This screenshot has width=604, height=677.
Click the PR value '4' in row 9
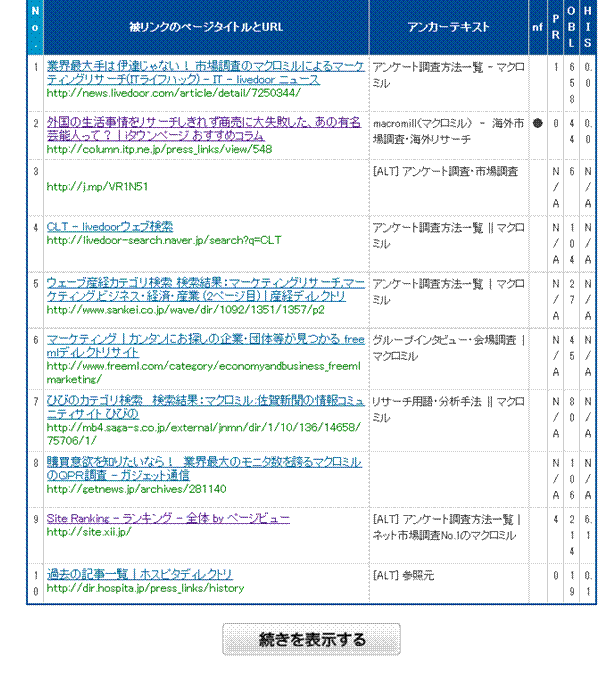[556, 519]
